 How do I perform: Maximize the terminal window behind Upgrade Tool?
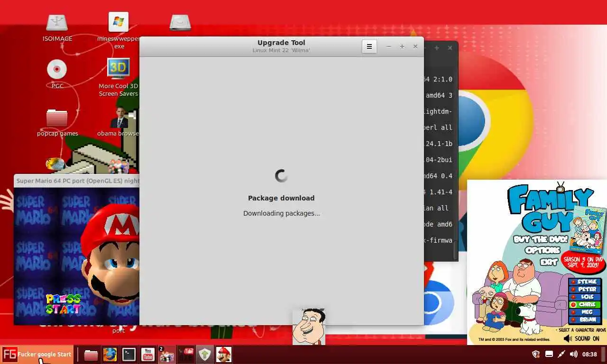click(x=437, y=48)
